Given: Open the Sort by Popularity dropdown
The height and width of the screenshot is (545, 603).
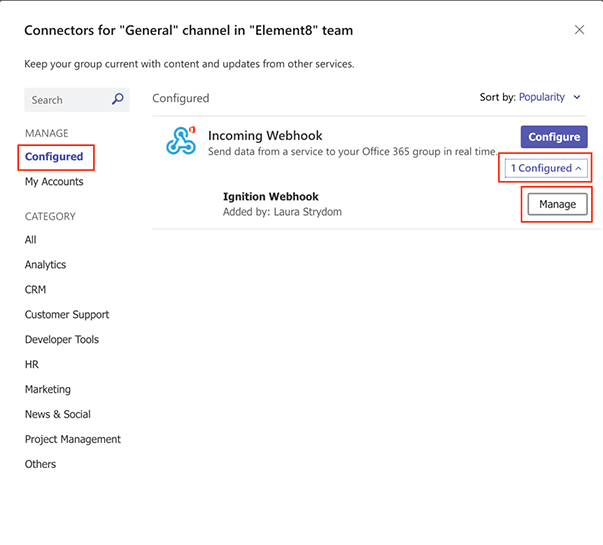Looking at the screenshot, I should point(549,97).
